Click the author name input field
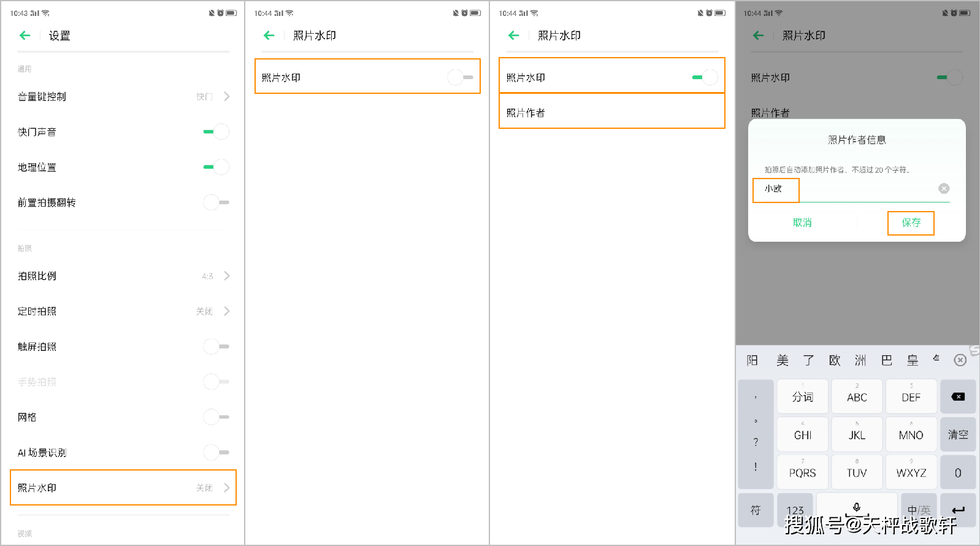Image resolution: width=980 pixels, height=546 pixels. pos(859,189)
